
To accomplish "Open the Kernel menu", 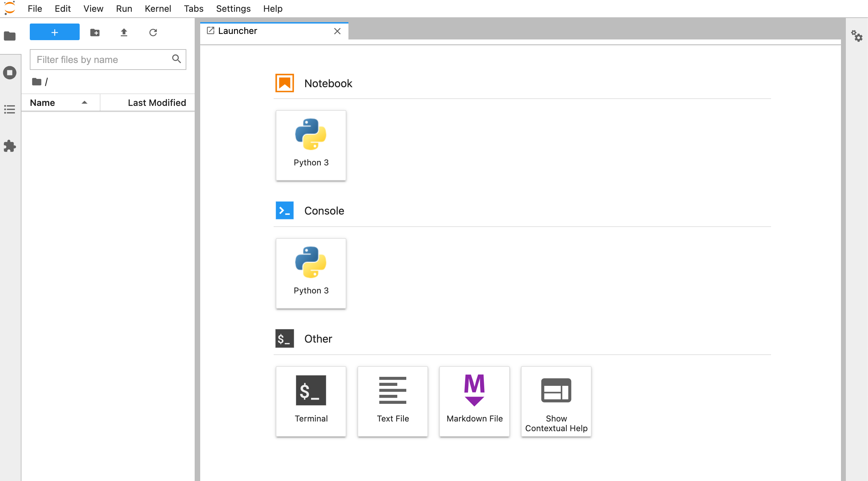I will click(x=158, y=9).
